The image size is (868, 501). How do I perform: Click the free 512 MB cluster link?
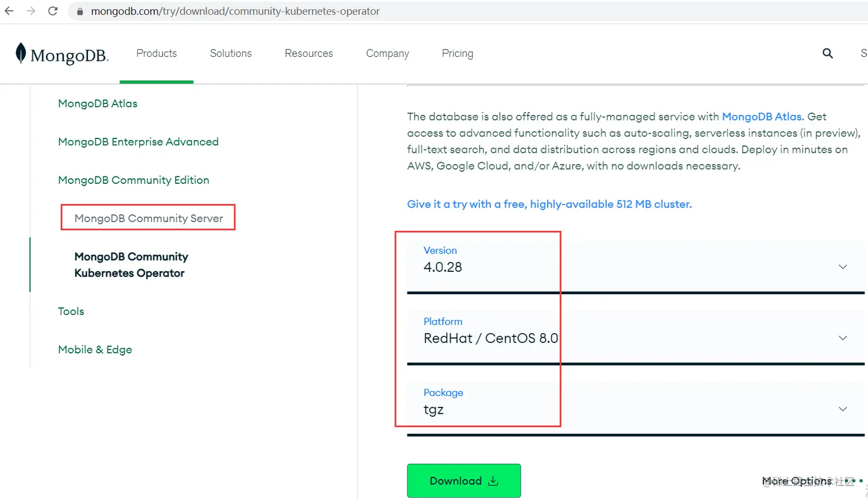[x=549, y=204]
